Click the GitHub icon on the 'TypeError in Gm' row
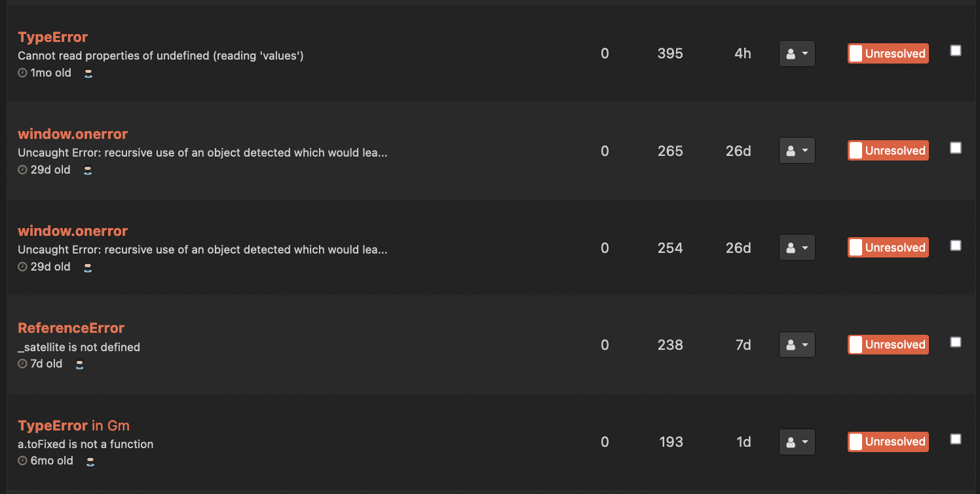Viewport: 980px width, 494px height. [x=90, y=461]
